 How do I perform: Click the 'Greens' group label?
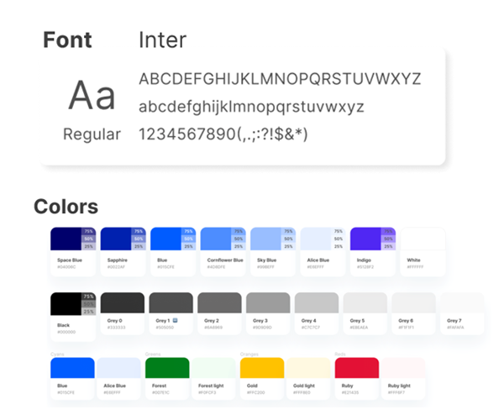153,354
